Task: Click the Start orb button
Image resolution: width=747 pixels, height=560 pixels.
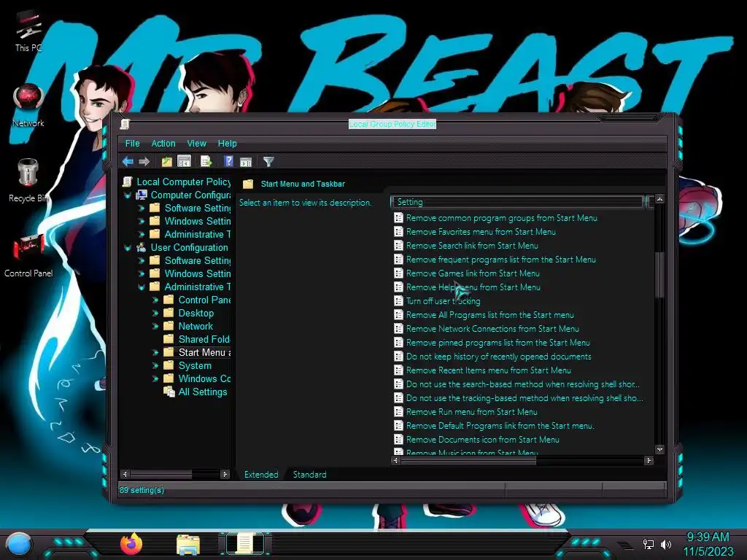Action: tap(19, 545)
